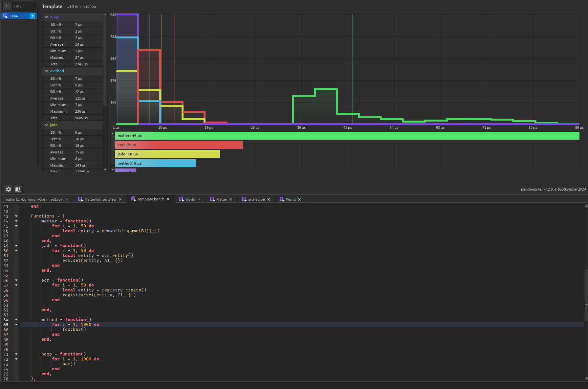This screenshot has width=588, height=389.
Task: Fold the ecr function at line 56
Action: (16, 280)
